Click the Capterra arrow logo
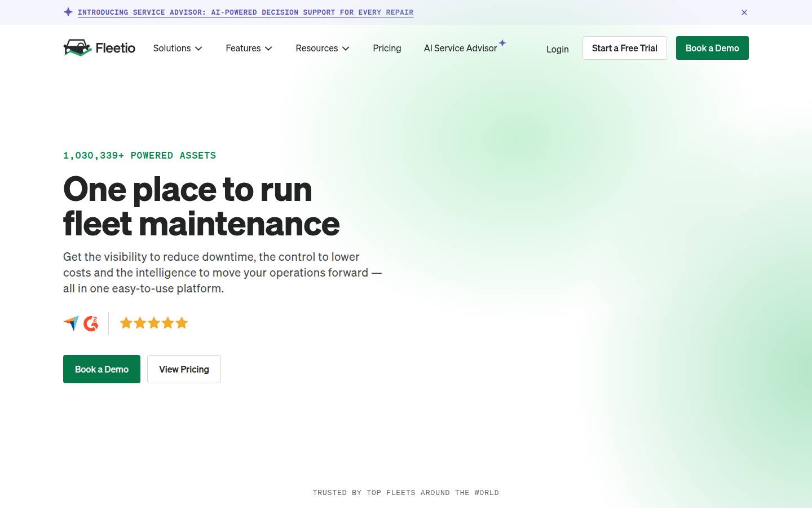 [71, 323]
